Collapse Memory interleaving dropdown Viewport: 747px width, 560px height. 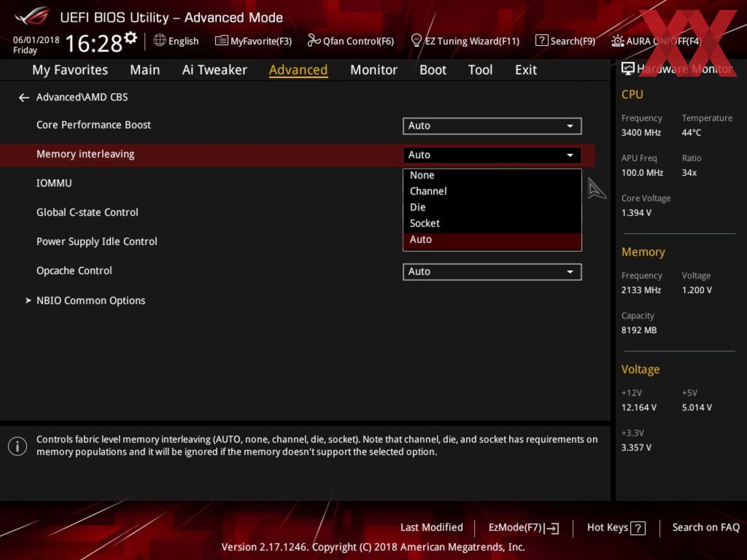pos(492,155)
